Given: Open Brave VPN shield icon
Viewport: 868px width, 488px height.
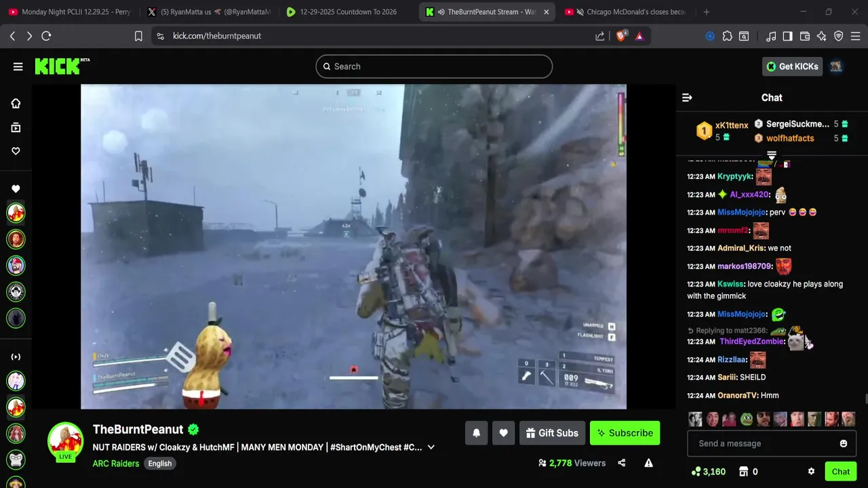Looking at the screenshot, I should coord(839,36).
